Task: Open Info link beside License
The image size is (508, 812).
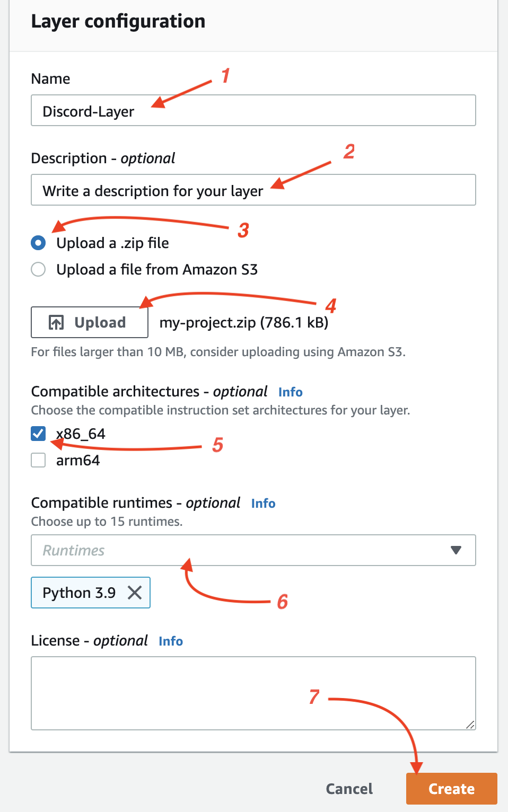Action: click(171, 641)
